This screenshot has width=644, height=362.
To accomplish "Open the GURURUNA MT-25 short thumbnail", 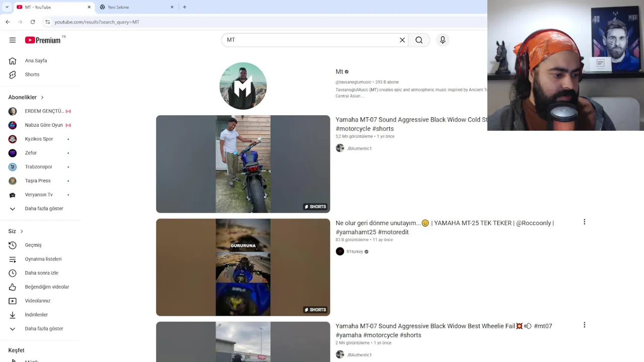I will click(243, 267).
